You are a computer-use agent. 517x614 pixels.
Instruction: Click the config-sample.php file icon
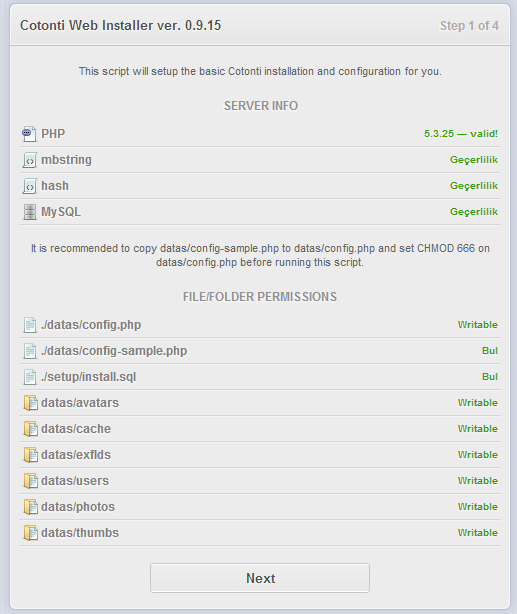pos(30,351)
